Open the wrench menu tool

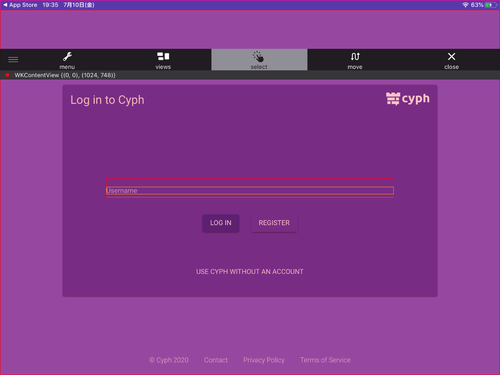coord(67,60)
